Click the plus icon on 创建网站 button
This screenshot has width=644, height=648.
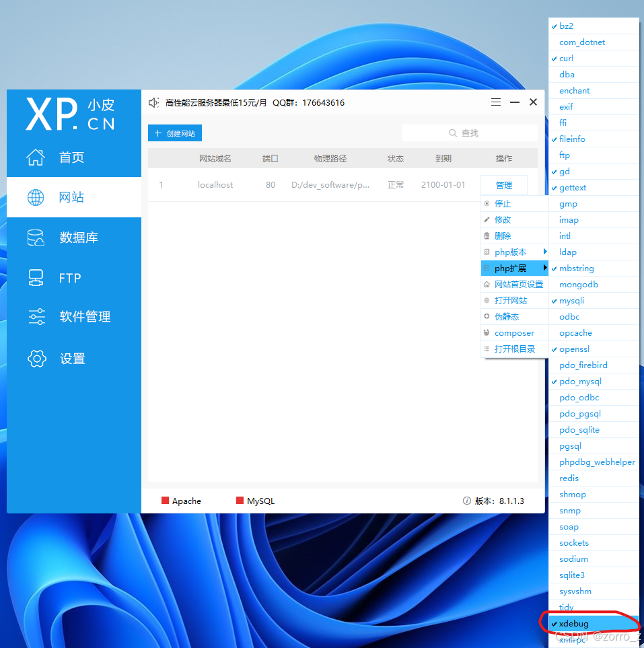click(x=158, y=133)
